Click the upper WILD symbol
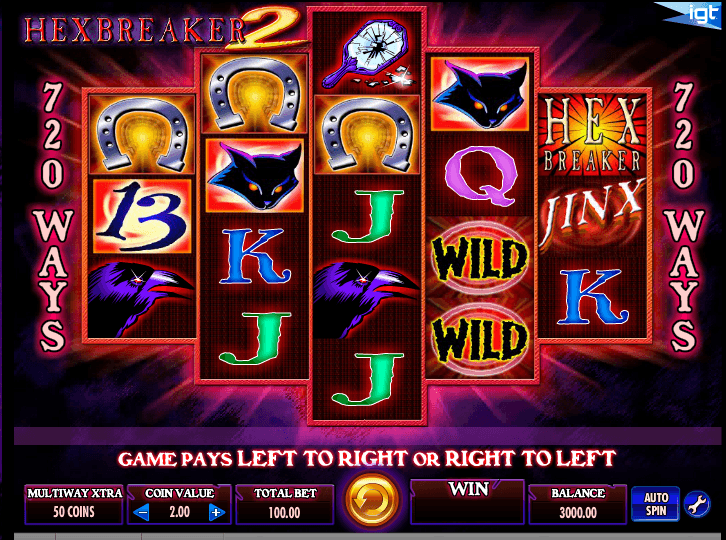Viewport: 726px width, 540px height. tap(480, 258)
